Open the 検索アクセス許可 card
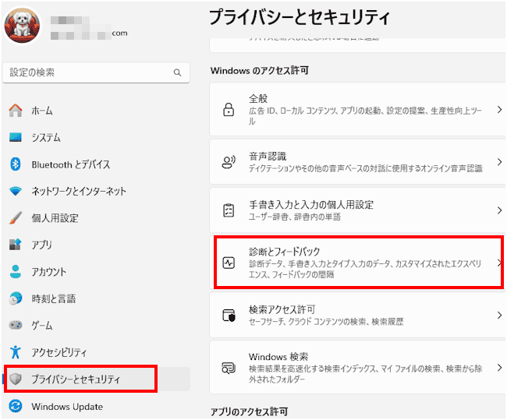This screenshot has height=420, width=507. point(357,315)
